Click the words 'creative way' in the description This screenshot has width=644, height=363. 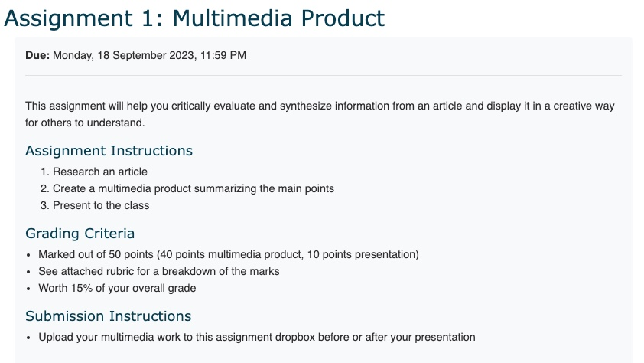(582, 106)
